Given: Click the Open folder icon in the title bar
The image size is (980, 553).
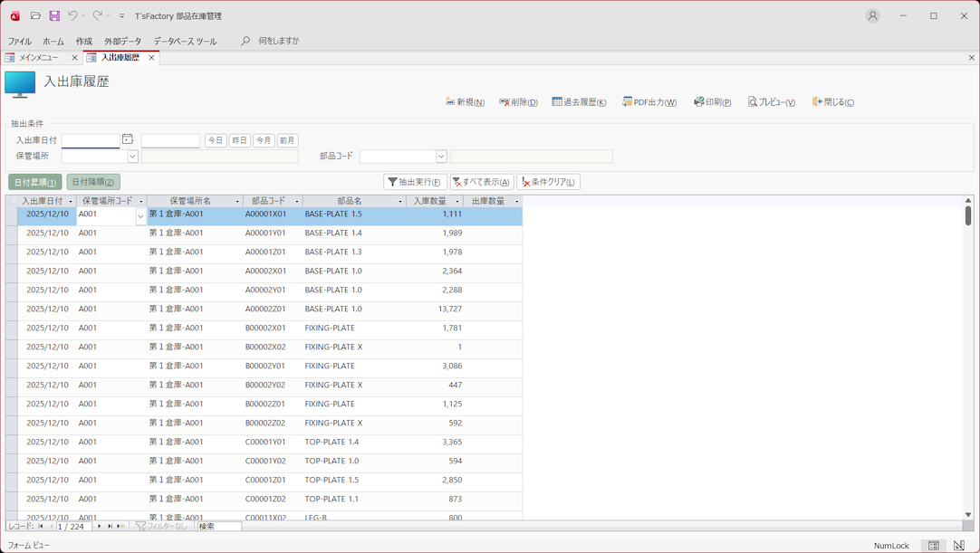Looking at the screenshot, I should (x=35, y=15).
